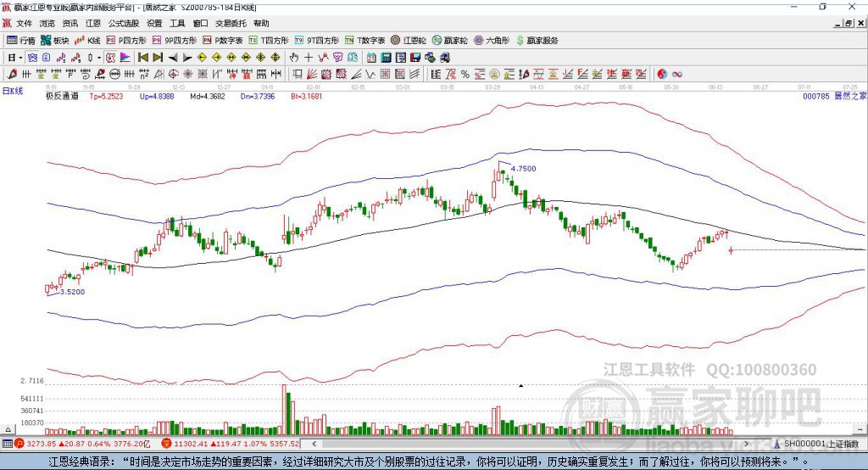Click the table icon in status bar

[7, 444]
